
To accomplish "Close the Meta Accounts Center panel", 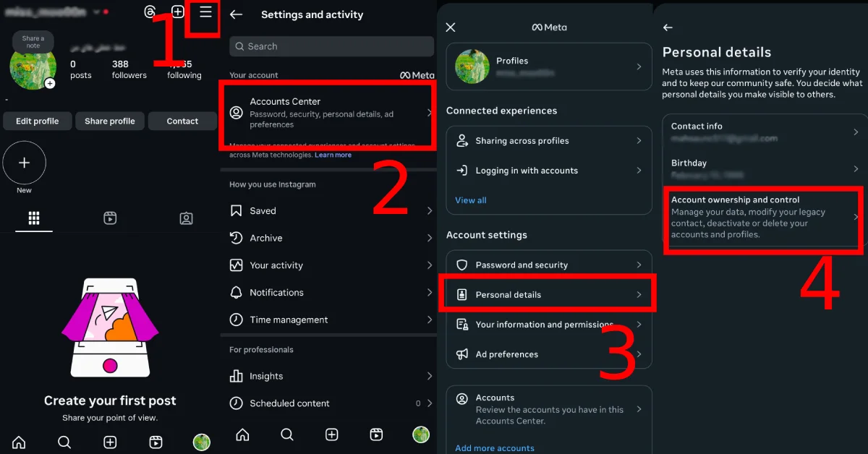I will click(451, 27).
